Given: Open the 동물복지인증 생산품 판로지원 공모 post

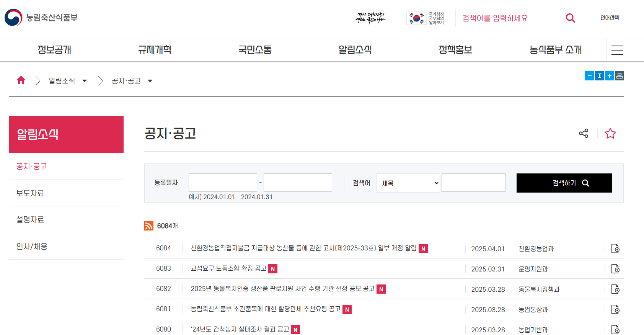Looking at the screenshot, I should (282, 289).
